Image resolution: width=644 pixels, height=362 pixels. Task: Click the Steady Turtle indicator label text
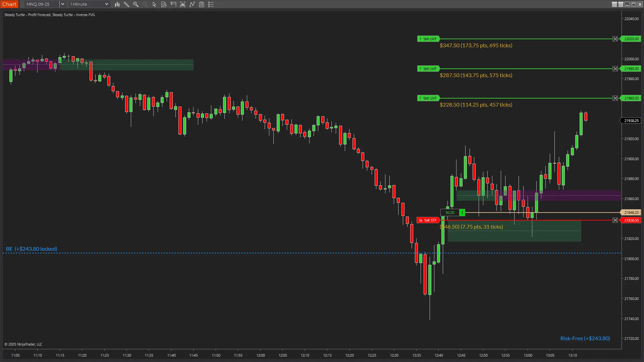click(50, 15)
